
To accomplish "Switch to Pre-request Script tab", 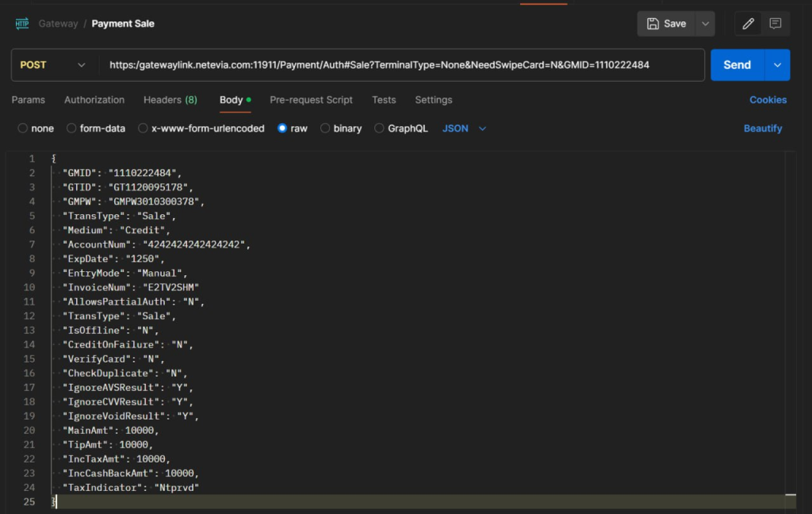I will pyautogui.click(x=311, y=100).
